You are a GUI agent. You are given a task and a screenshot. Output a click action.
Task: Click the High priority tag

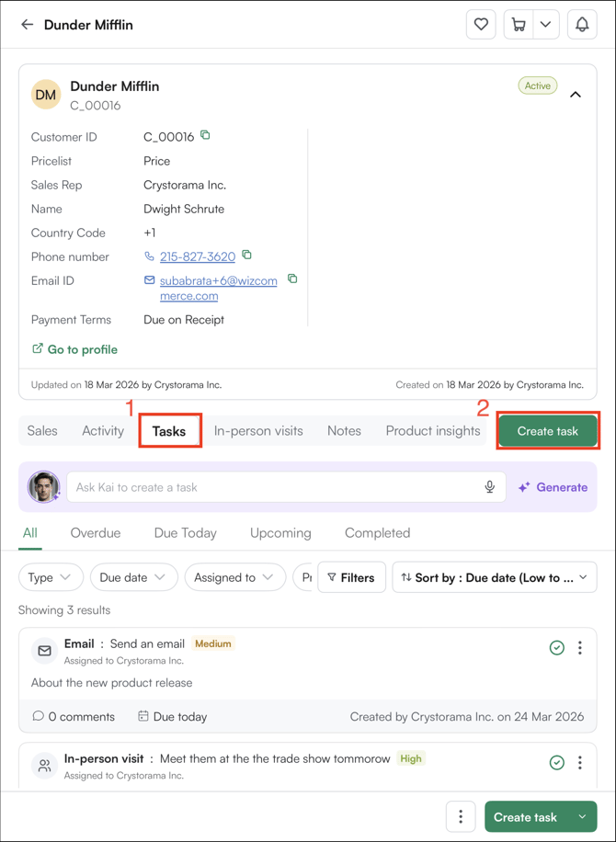[411, 758]
